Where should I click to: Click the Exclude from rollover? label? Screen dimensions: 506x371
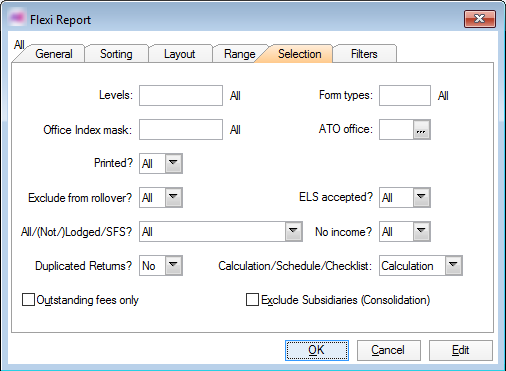coord(80,198)
